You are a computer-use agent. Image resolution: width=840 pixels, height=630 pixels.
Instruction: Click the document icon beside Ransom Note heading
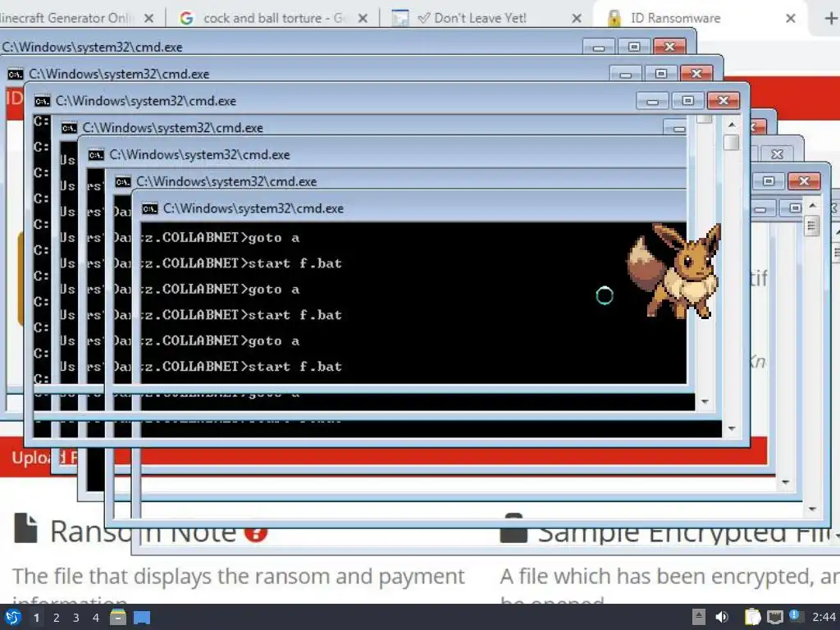click(x=25, y=528)
